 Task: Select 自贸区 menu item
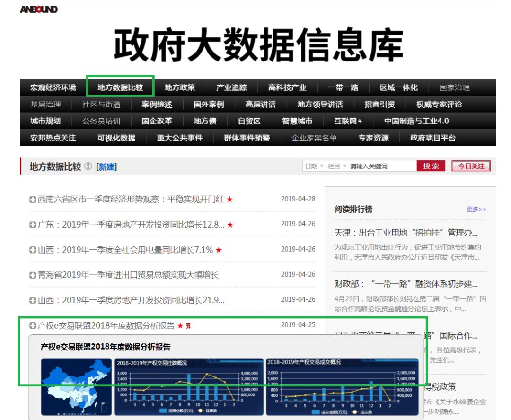[249, 121]
